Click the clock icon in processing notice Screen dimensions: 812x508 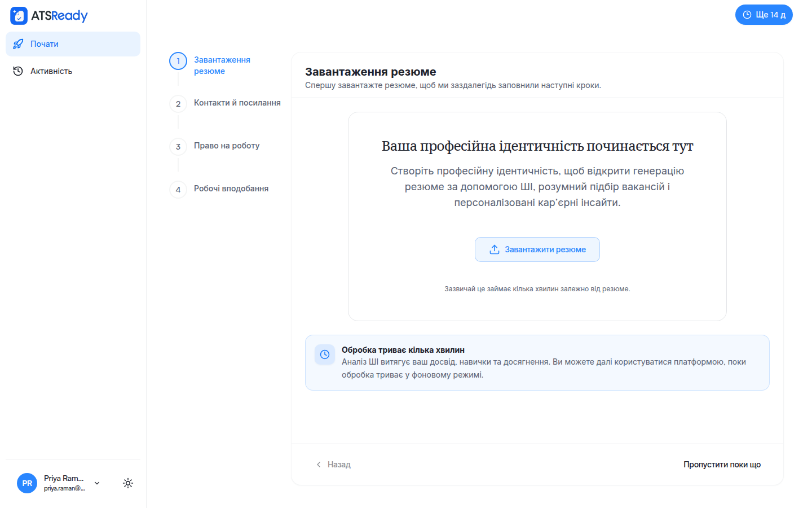coord(325,354)
